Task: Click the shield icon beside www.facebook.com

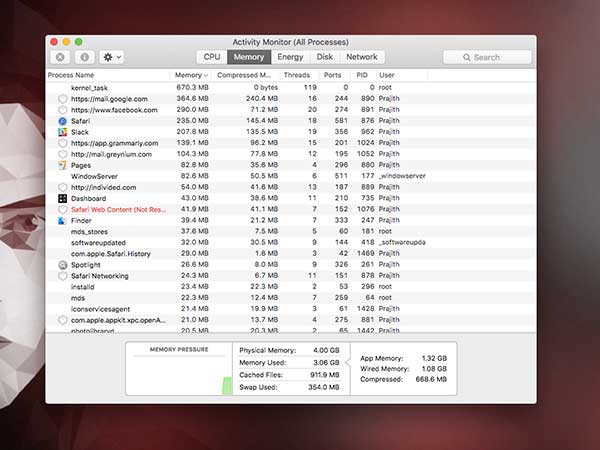Action: point(62,110)
